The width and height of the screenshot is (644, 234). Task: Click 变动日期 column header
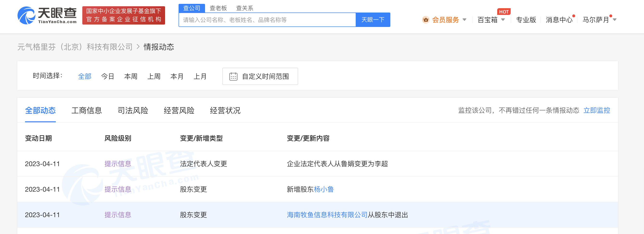[38, 138]
